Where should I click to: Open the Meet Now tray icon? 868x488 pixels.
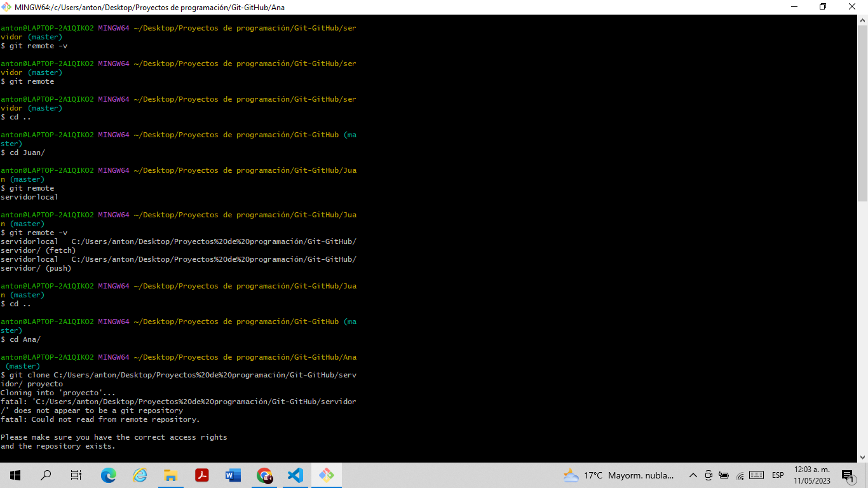[709, 475]
